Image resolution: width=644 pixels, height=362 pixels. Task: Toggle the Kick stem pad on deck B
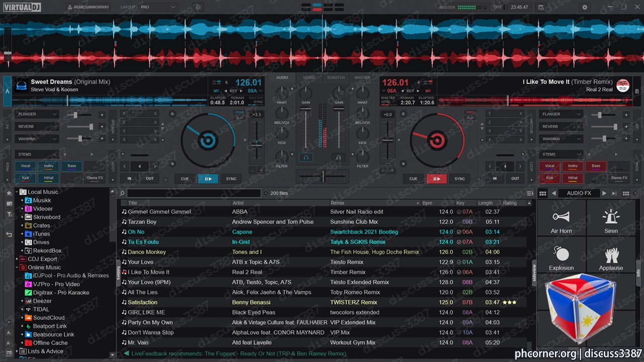coord(549,177)
